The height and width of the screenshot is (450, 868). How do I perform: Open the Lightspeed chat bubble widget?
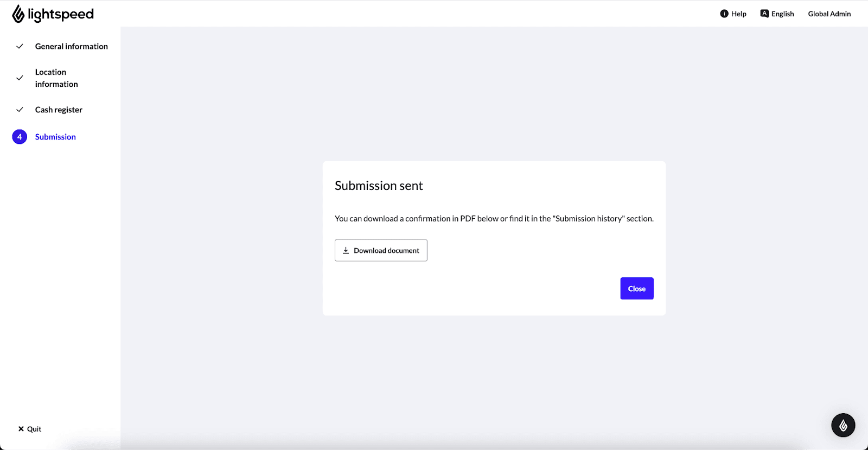(843, 425)
